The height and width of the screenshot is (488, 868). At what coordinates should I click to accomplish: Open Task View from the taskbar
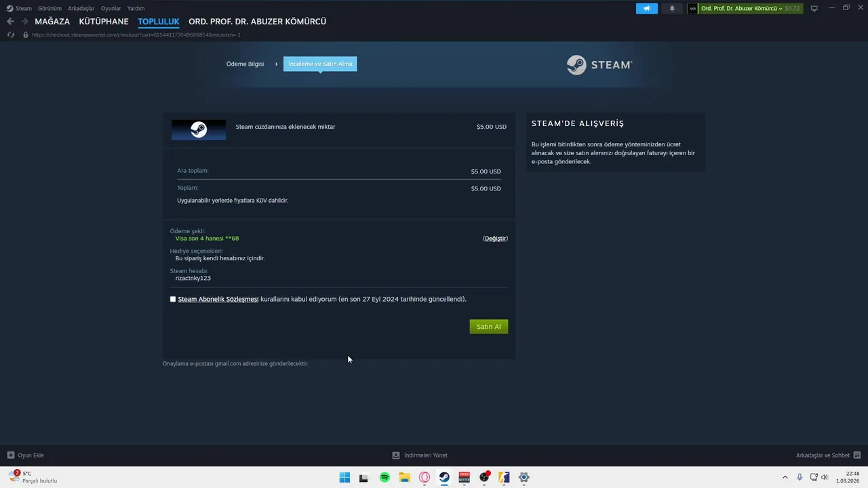(x=363, y=477)
